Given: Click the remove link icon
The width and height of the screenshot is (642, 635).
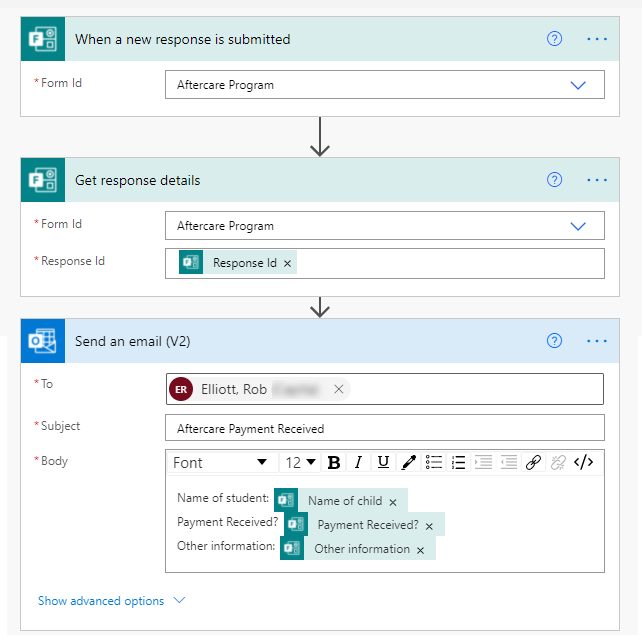Looking at the screenshot, I should pos(558,463).
